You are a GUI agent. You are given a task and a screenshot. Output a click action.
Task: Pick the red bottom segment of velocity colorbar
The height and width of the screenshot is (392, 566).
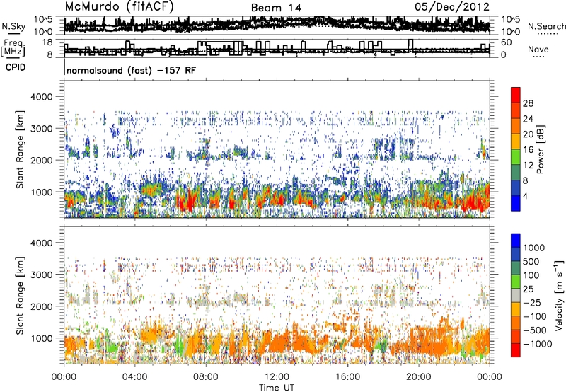[516, 350]
